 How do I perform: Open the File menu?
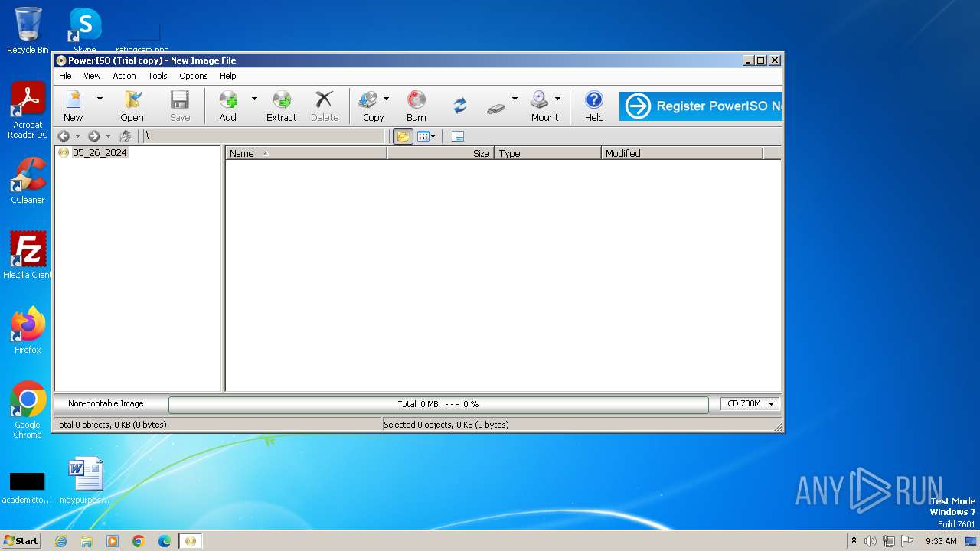click(x=65, y=76)
